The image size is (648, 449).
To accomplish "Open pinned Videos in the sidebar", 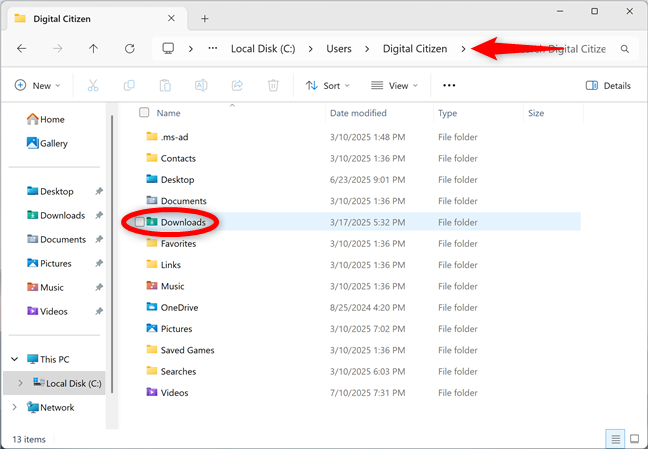I will click(x=47, y=311).
